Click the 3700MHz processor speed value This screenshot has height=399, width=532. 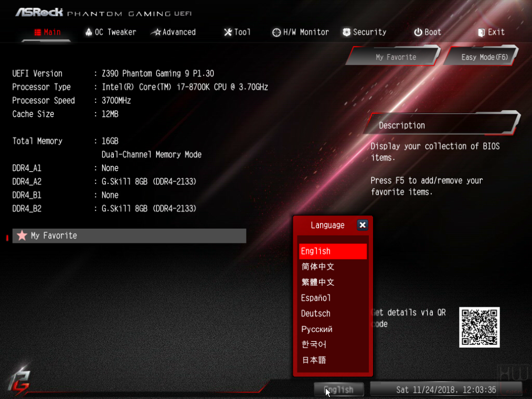(x=116, y=101)
